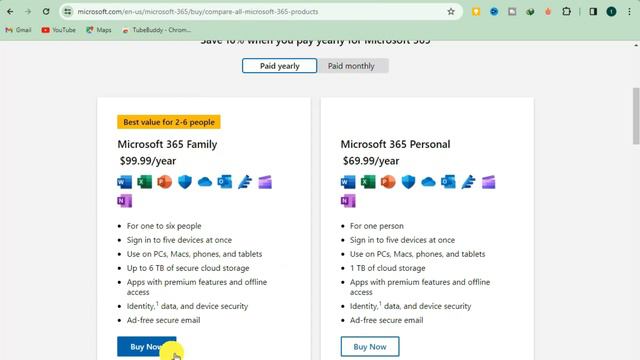Click the vertical page scrollbar thumb
The image size is (640, 360).
click(x=636, y=116)
